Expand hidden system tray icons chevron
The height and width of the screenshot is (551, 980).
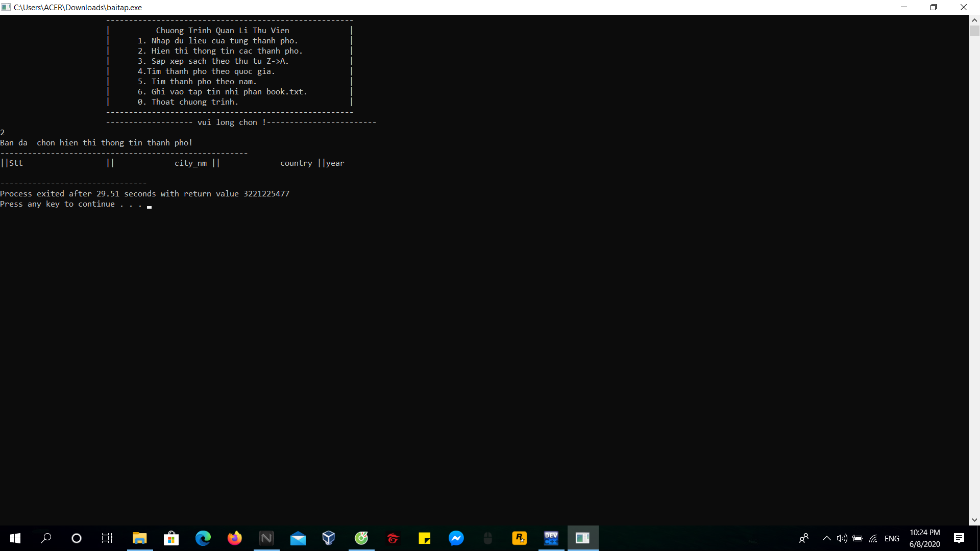coord(826,538)
